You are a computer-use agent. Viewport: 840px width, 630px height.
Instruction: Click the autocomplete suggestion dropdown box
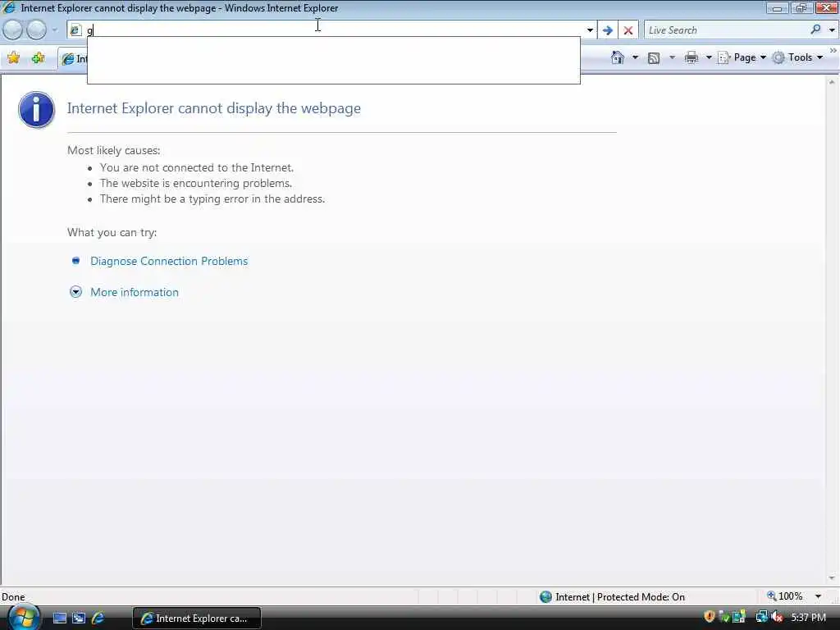(334, 61)
